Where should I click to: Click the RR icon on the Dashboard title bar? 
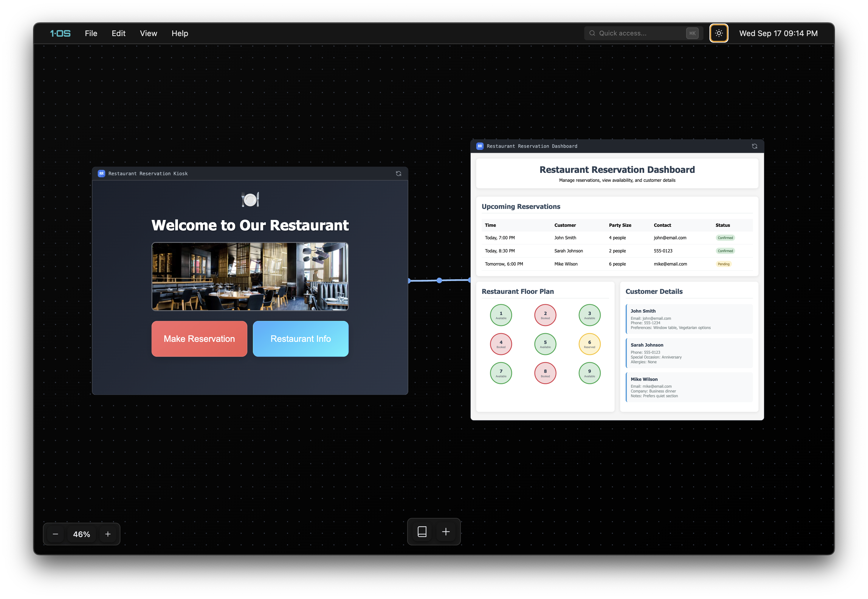[480, 146]
